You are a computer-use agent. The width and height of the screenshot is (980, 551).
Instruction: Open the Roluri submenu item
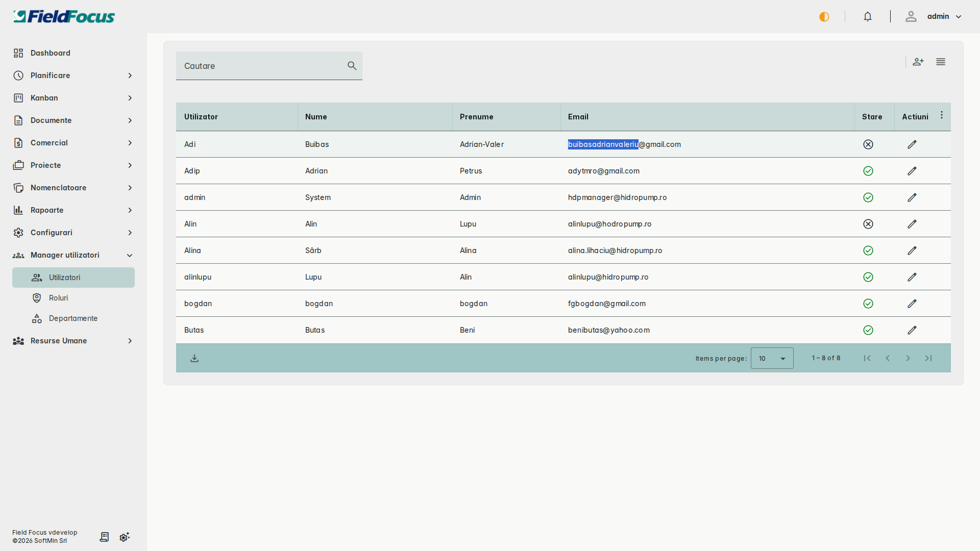click(x=59, y=298)
